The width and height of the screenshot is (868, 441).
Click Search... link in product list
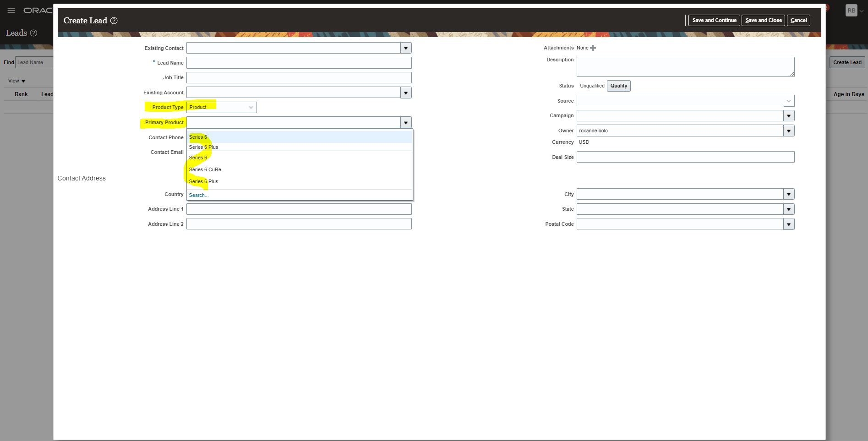[199, 195]
